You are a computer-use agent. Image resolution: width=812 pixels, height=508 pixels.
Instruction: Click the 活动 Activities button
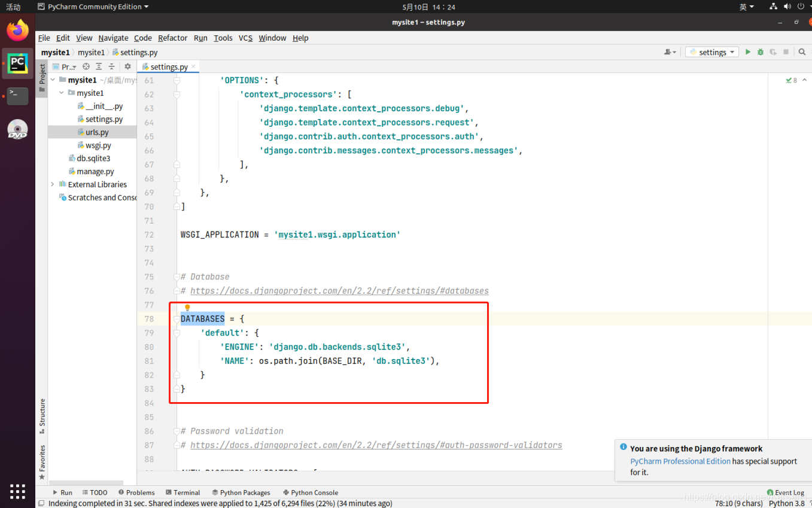point(13,7)
